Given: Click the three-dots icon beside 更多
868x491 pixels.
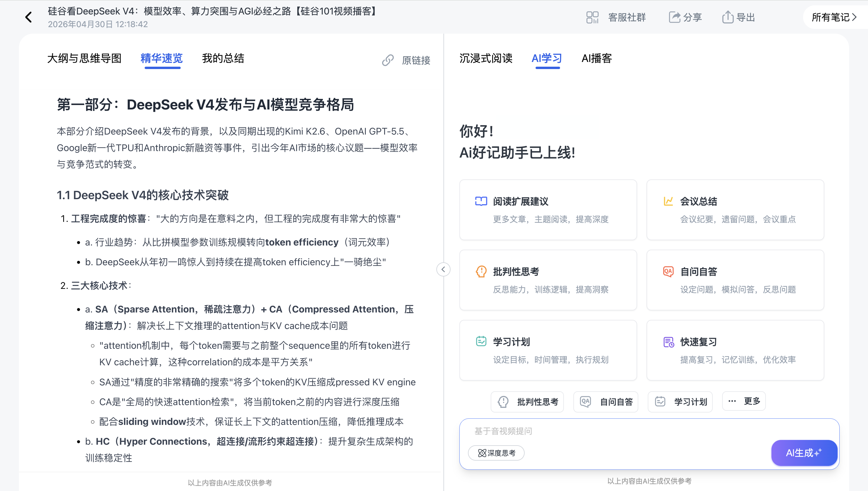Looking at the screenshot, I should (732, 401).
